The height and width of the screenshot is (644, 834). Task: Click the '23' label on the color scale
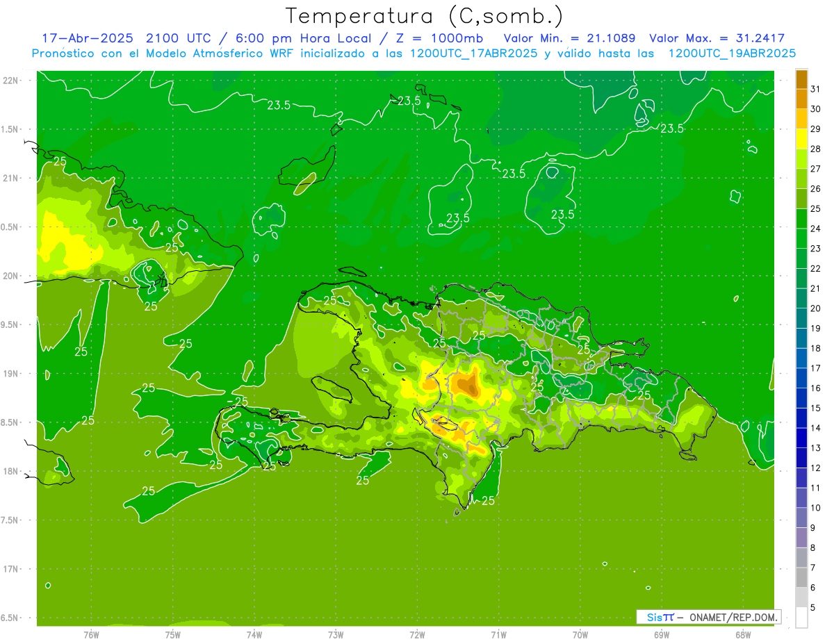[x=815, y=249]
